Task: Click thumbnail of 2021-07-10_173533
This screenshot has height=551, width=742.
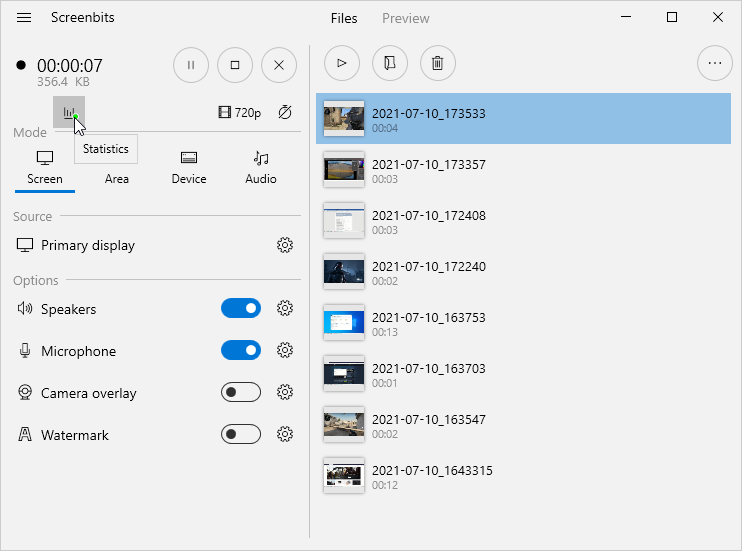Action: click(x=344, y=118)
